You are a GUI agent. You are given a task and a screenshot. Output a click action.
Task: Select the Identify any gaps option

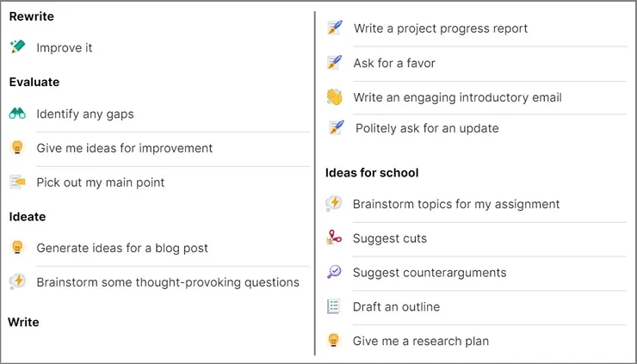85,114
